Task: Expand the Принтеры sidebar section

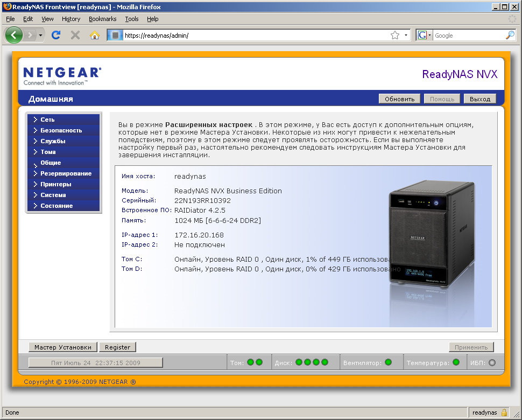Action: (64, 184)
